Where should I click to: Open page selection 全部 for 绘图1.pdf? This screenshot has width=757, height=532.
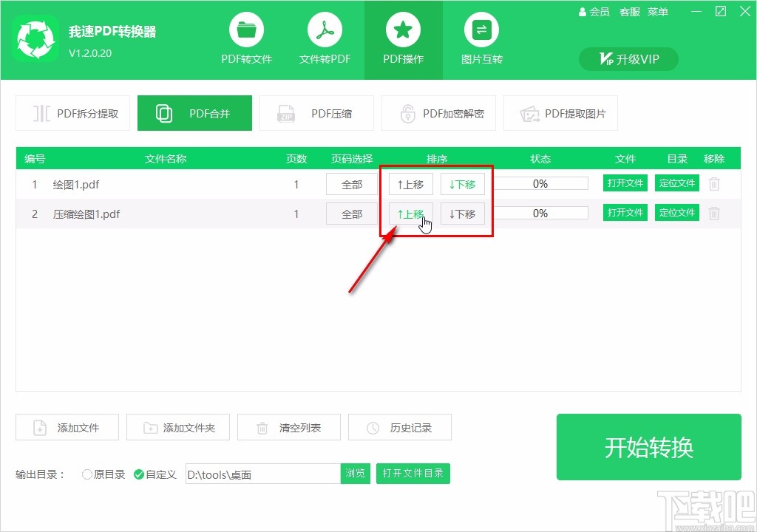[350, 183]
